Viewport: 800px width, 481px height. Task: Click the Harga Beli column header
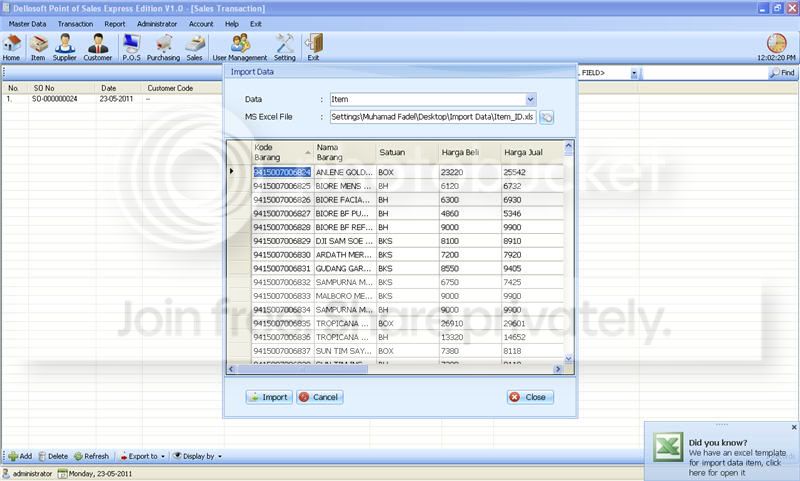(x=469, y=153)
